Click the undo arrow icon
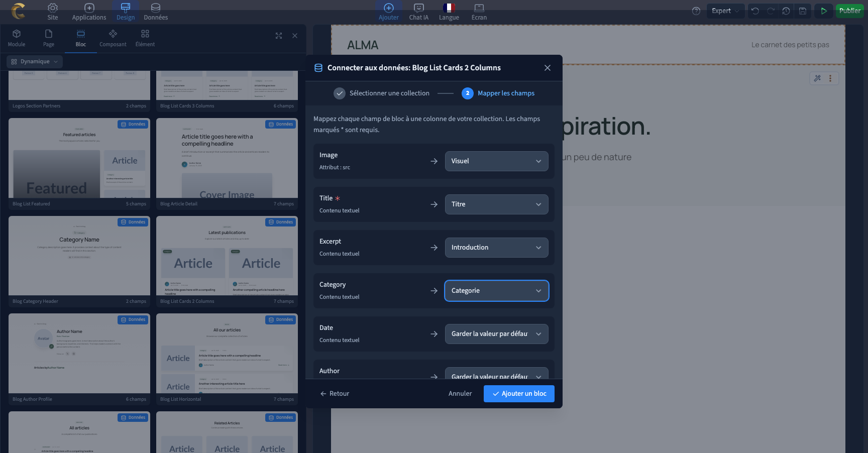The image size is (868, 453). [x=755, y=11]
